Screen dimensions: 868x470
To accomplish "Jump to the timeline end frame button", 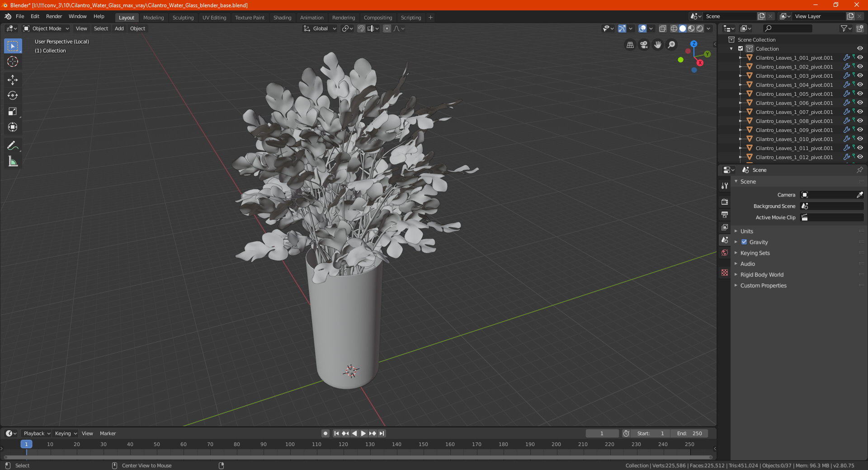I will 382,433.
